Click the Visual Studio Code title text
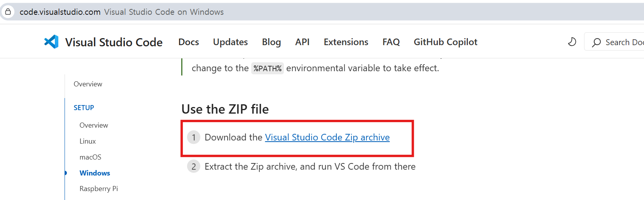The height and width of the screenshot is (200, 644). (x=114, y=42)
